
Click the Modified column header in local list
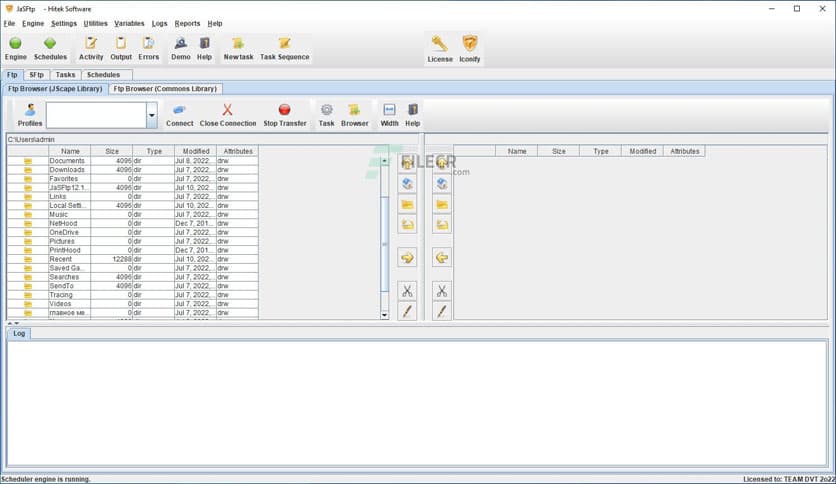tap(194, 151)
